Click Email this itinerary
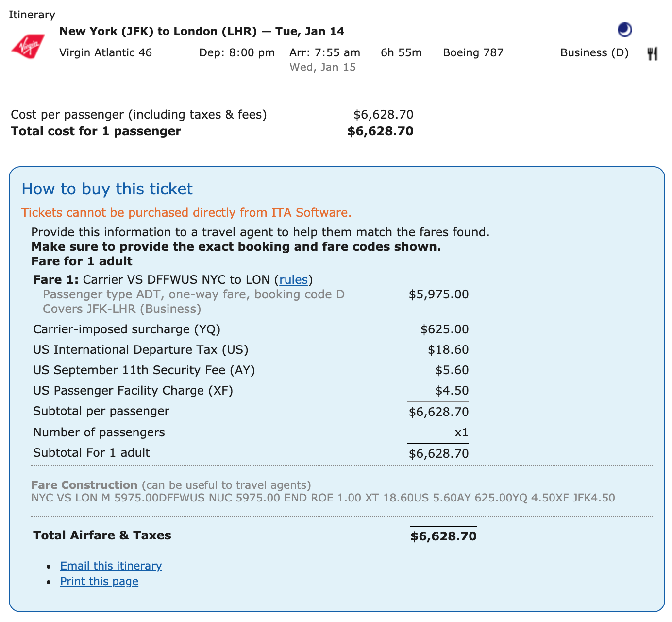Viewport: 672px width, 622px height. click(x=111, y=565)
